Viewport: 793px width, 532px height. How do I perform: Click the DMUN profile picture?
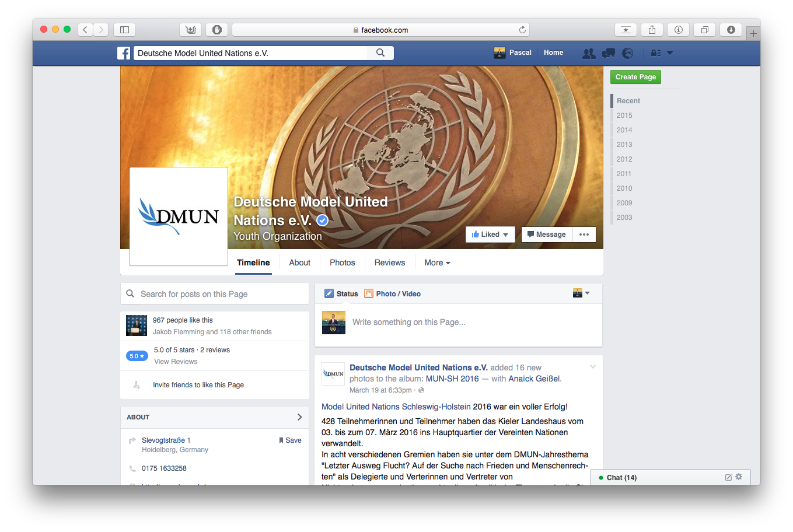[179, 216]
